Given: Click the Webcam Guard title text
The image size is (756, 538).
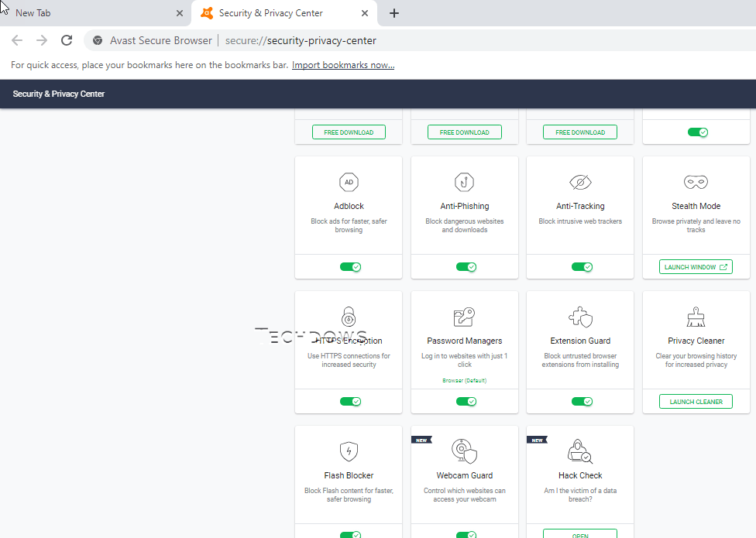Looking at the screenshot, I should pos(464,475).
